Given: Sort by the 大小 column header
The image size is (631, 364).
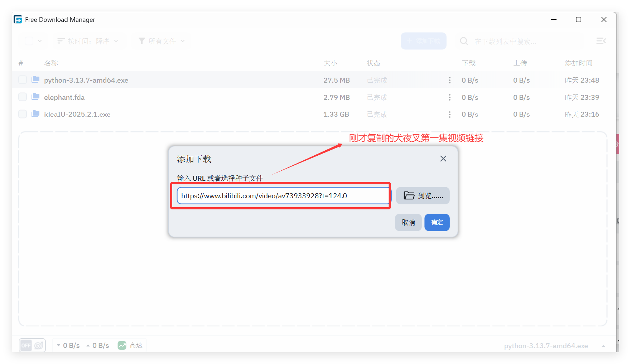Looking at the screenshot, I should 330,63.
